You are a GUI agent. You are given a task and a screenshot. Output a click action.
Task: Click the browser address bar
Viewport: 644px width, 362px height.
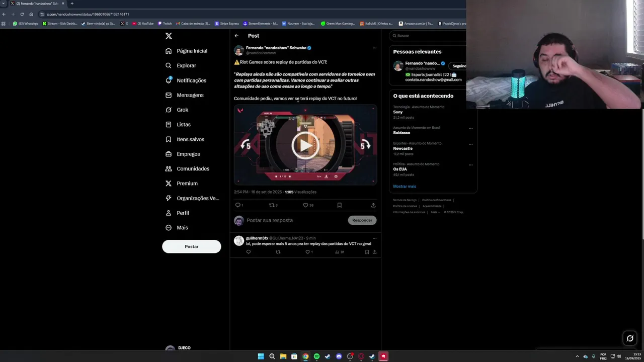252,14
